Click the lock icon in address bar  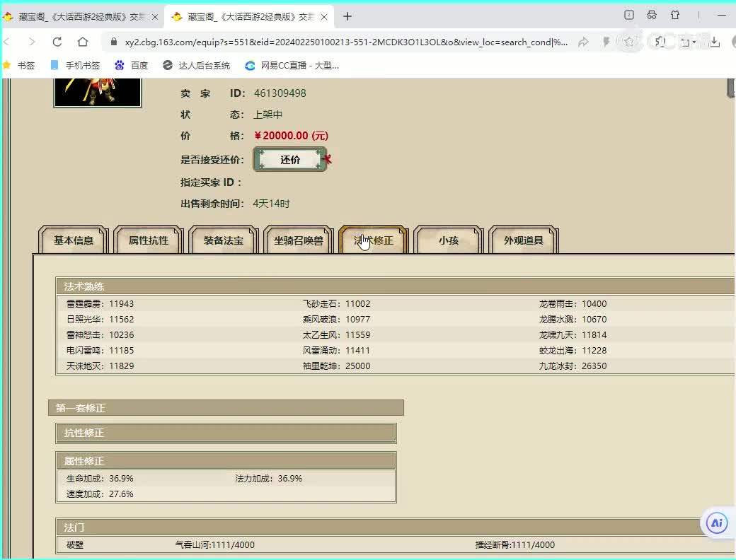point(114,42)
